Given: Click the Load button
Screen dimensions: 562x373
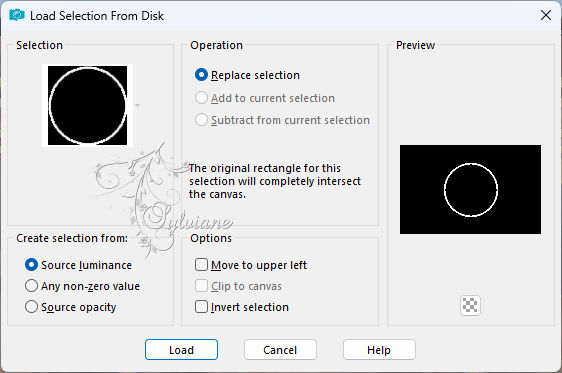Looking at the screenshot, I should click(x=181, y=350).
